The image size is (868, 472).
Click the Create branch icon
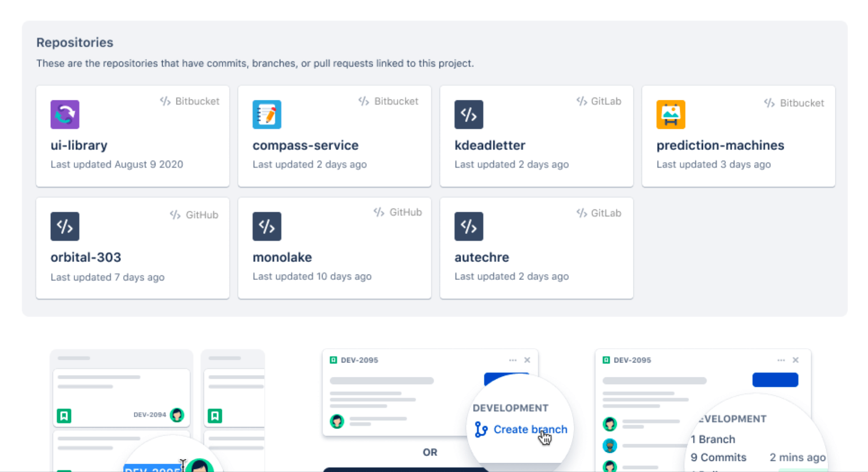(x=481, y=429)
